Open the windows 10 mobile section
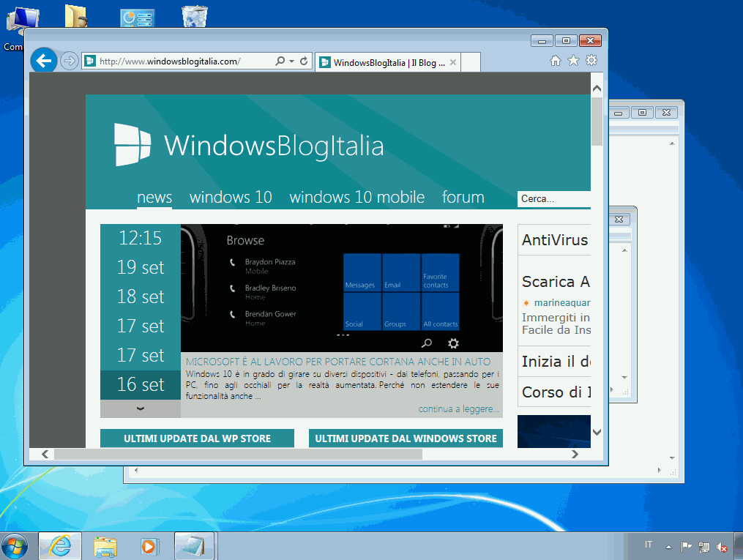Image resolution: width=743 pixels, height=560 pixels. coord(356,197)
